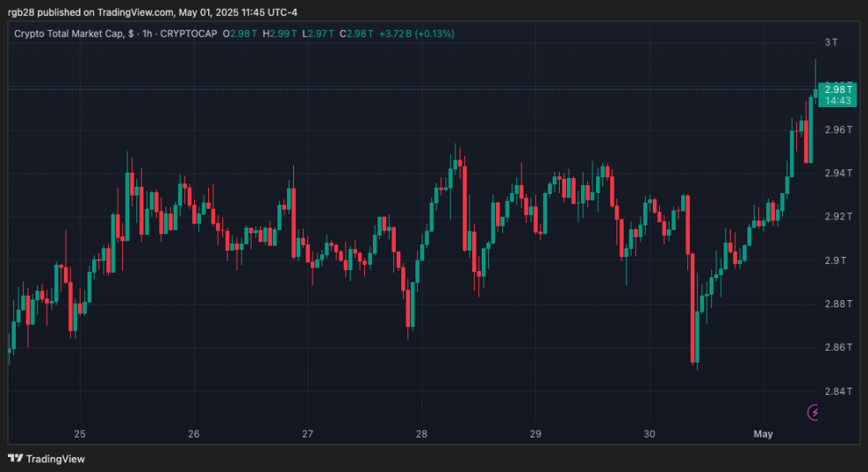
Task: Click the Low value L2.97 T
Action: coord(318,34)
